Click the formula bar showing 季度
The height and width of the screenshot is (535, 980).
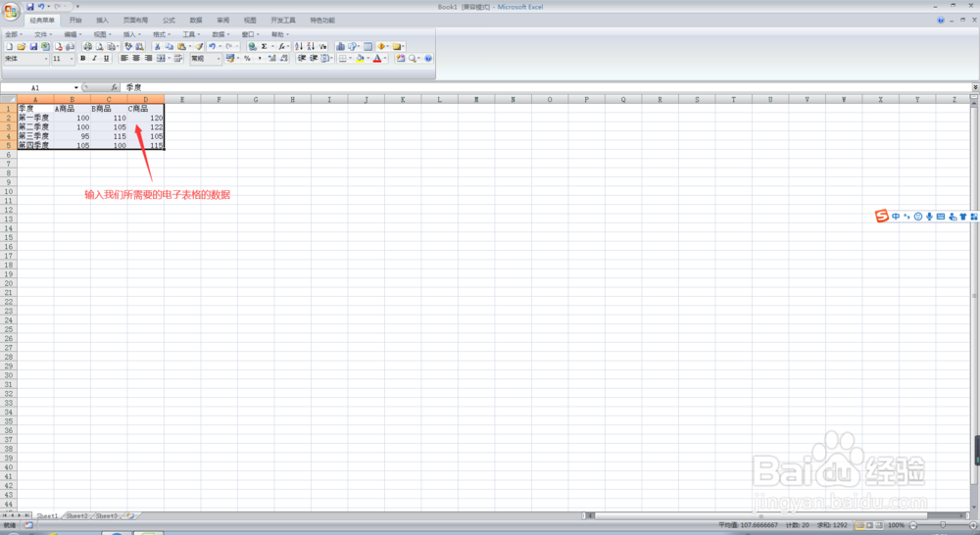[x=547, y=87]
